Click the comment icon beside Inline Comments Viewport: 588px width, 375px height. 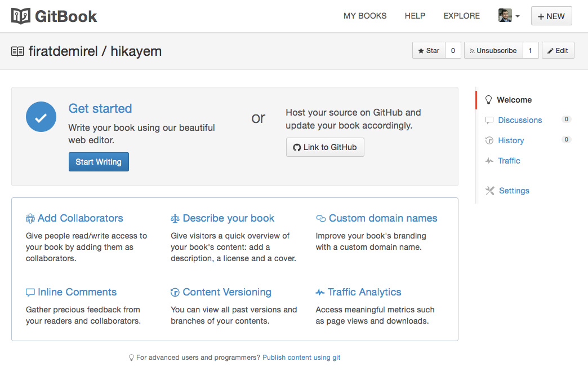pyautogui.click(x=30, y=293)
